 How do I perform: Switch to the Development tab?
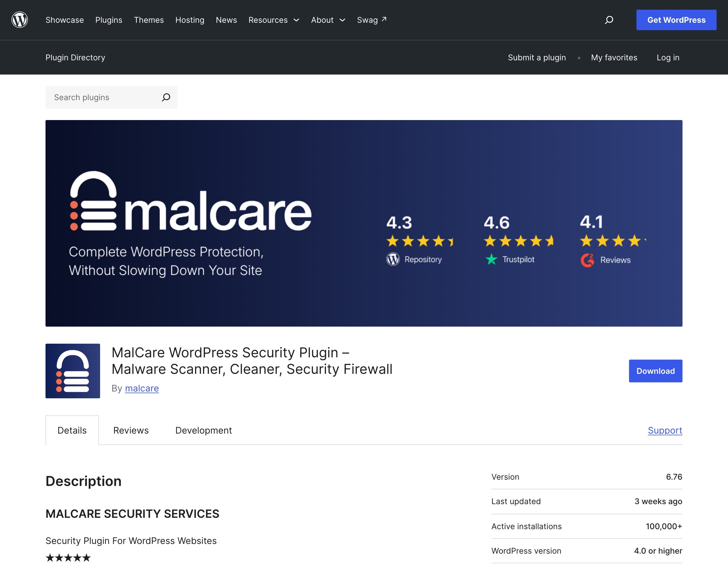point(203,430)
